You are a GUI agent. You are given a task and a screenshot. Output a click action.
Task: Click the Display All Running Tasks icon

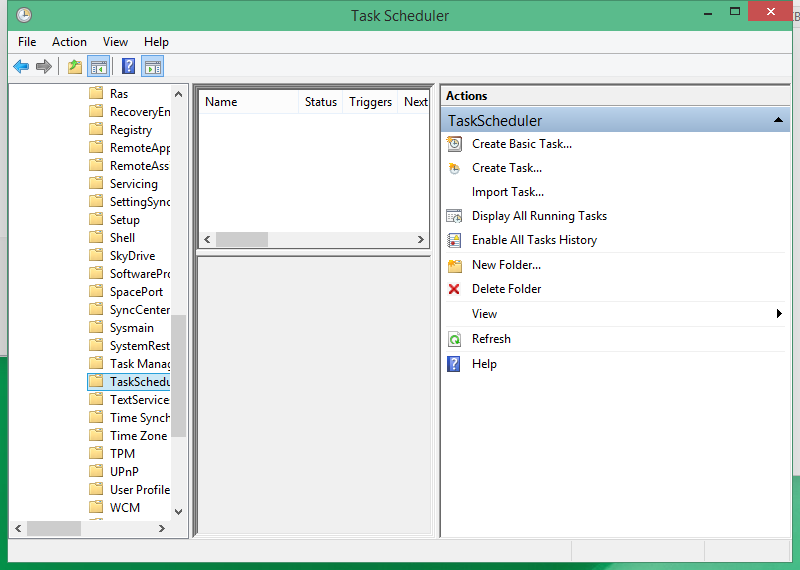(454, 216)
